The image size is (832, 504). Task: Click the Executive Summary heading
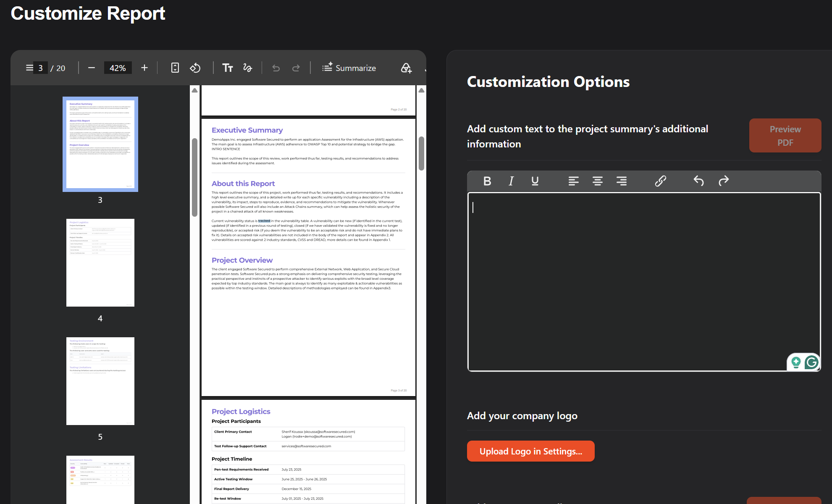tap(247, 130)
